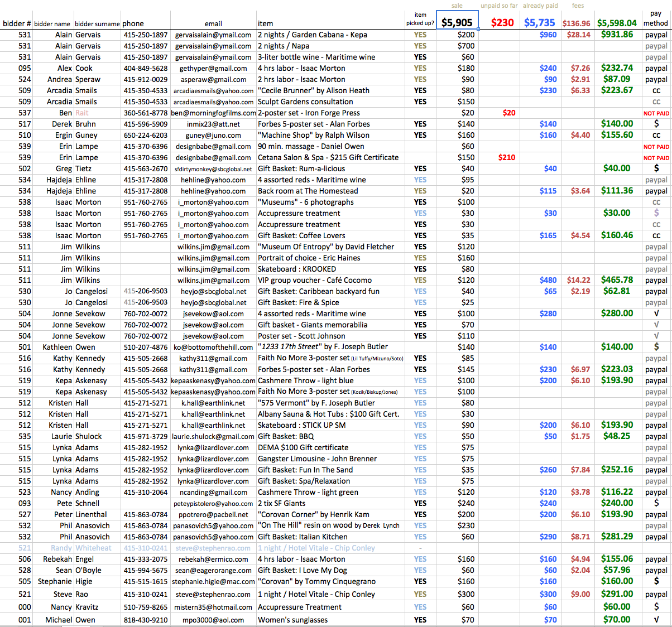
Task: Click "Gift Basket: I Love My Dog"
Action: coord(303,570)
